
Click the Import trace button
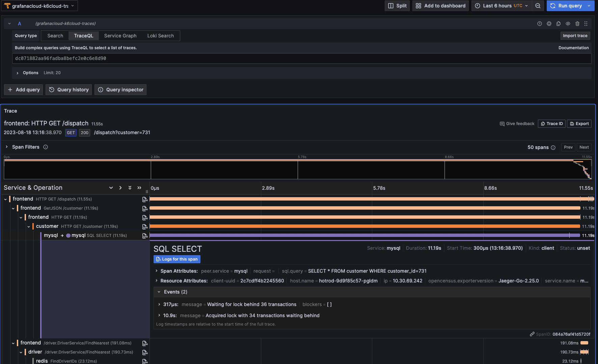click(575, 35)
